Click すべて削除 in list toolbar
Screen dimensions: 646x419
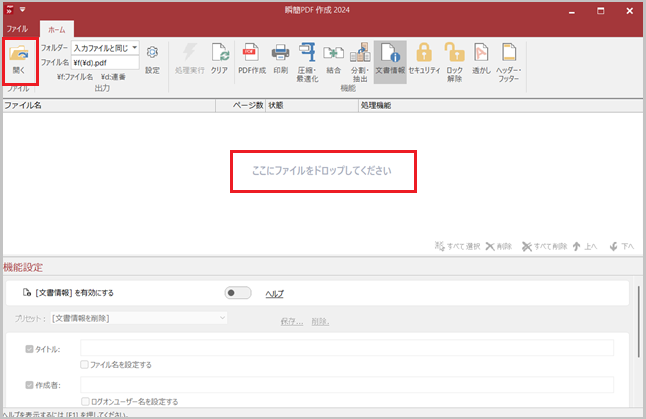pos(544,246)
